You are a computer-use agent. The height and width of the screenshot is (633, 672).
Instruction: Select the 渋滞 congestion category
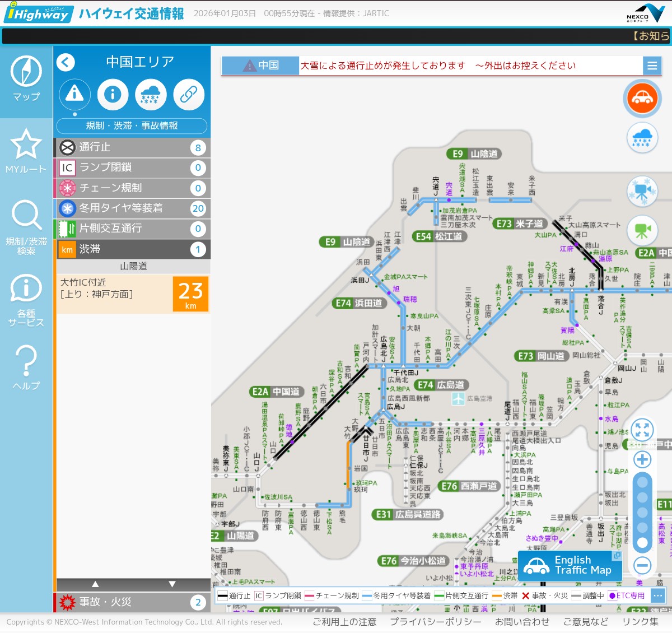tap(132, 249)
